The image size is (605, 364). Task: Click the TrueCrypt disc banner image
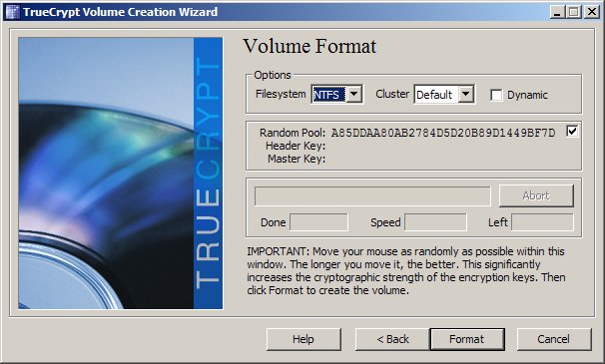click(121, 174)
